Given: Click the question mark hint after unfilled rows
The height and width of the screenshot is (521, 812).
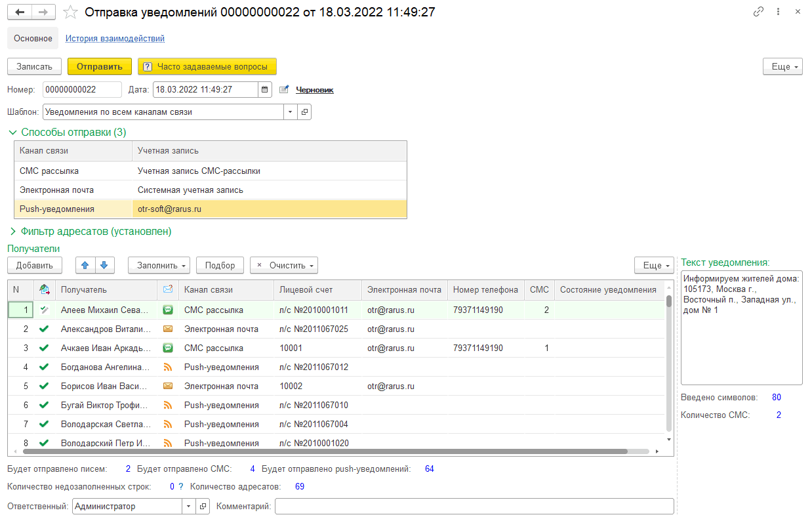Looking at the screenshot, I should (x=180, y=487).
